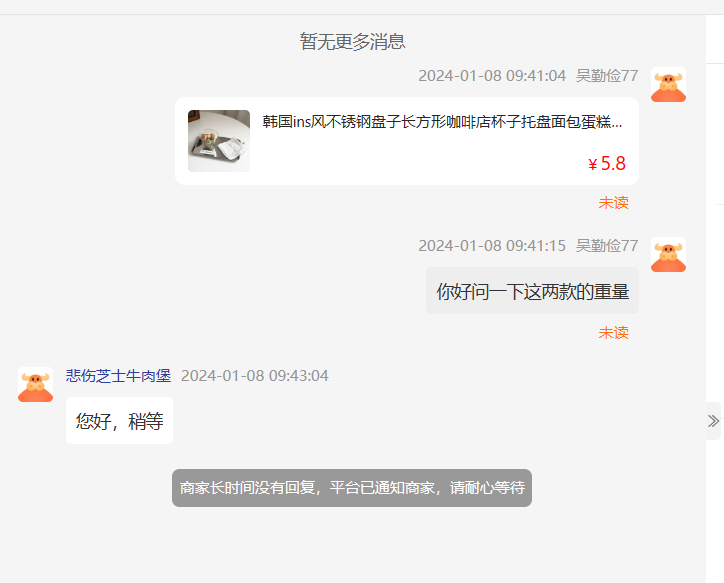Click the timestamp 2024-01-08 09:43:04
Viewport: 724px width, 583px height.
click(255, 376)
